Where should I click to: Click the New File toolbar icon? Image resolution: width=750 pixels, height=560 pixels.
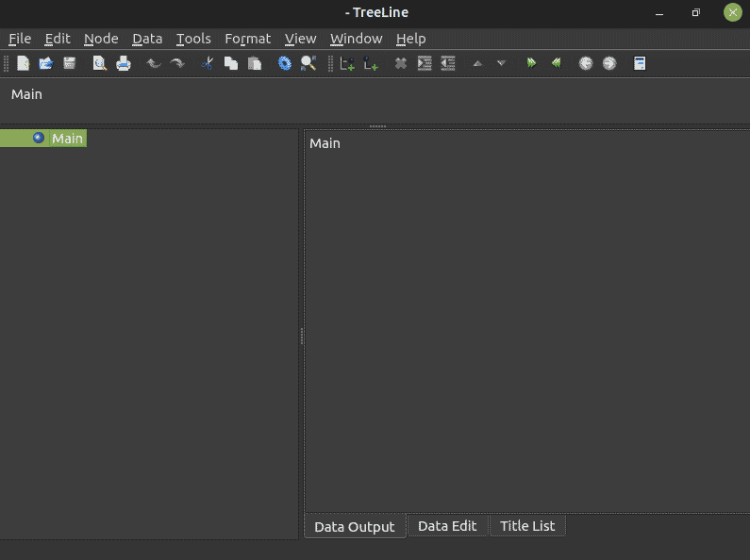click(23, 63)
